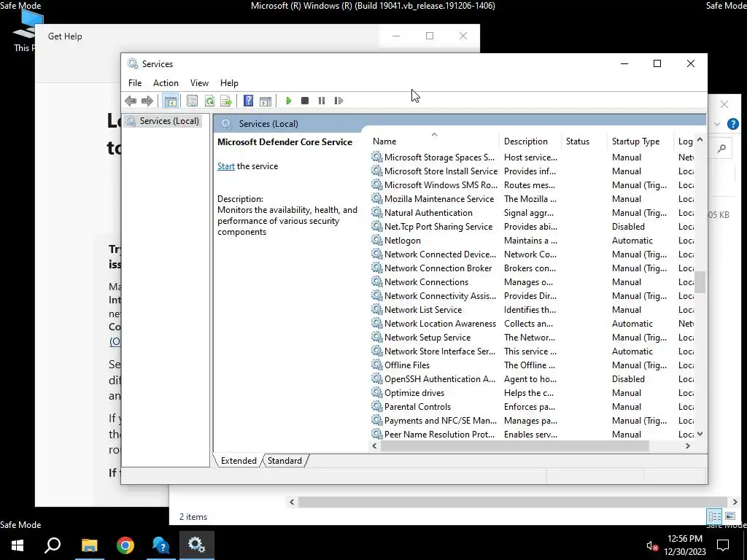Select the Optimize drives service

click(x=532, y=392)
